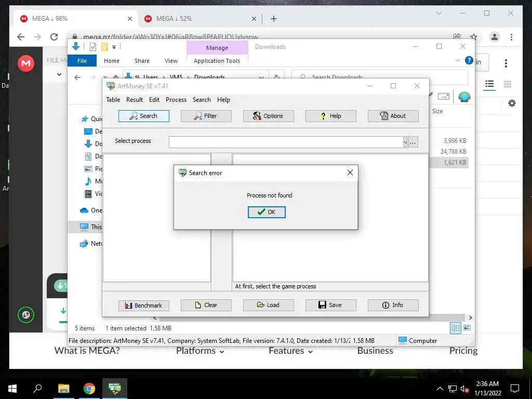Open the Edit menu in ArtMoney
The image size is (532, 399).
coord(154,100)
